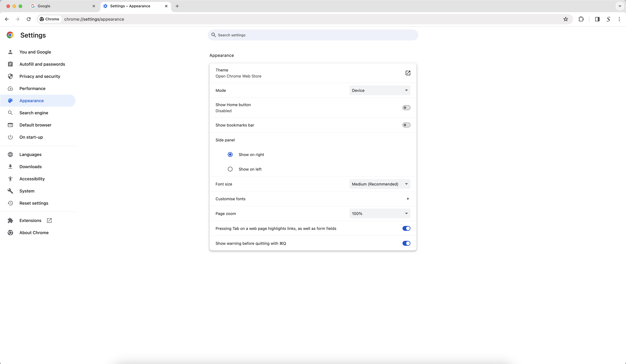Disable warning before quitting toggle

[406, 243]
